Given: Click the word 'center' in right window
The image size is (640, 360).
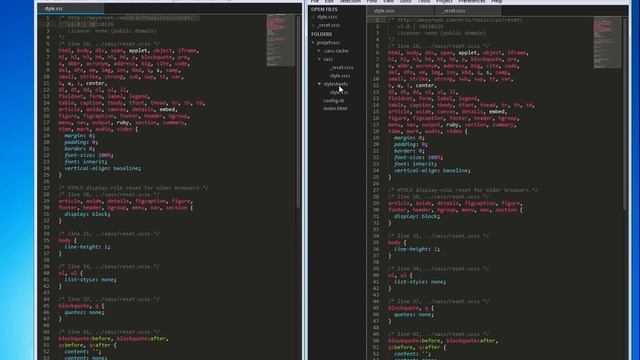Looking at the screenshot, I should (x=425, y=85).
